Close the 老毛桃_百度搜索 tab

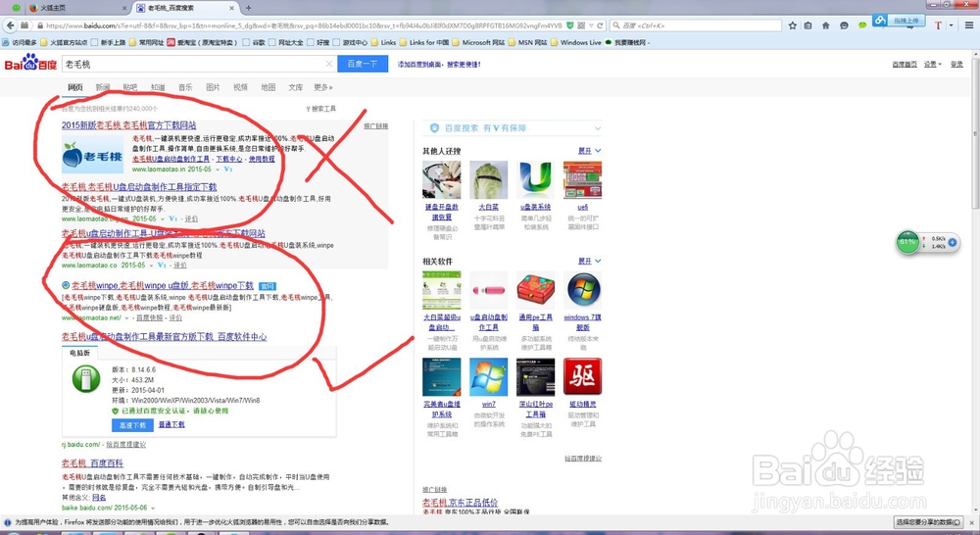coord(232,8)
